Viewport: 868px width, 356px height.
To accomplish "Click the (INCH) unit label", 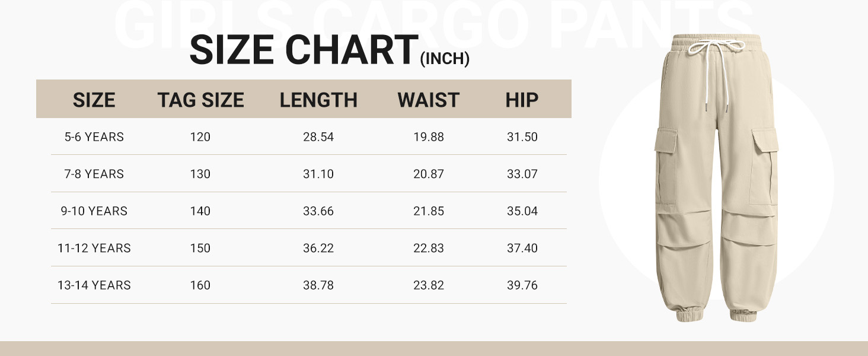I will [445, 59].
